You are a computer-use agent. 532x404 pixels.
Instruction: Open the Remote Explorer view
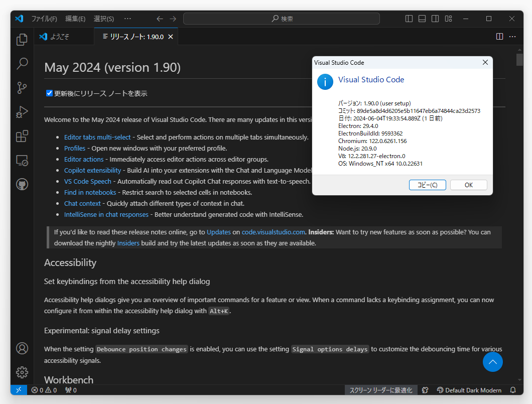pyautogui.click(x=22, y=160)
